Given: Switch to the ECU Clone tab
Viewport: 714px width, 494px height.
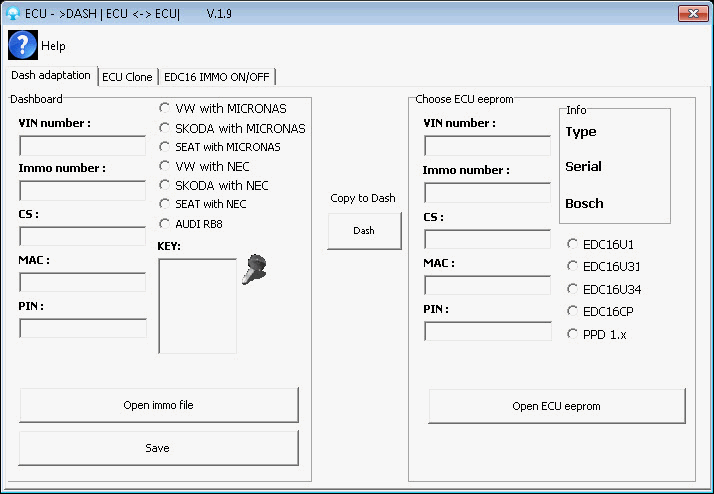Looking at the screenshot, I should (x=127, y=76).
